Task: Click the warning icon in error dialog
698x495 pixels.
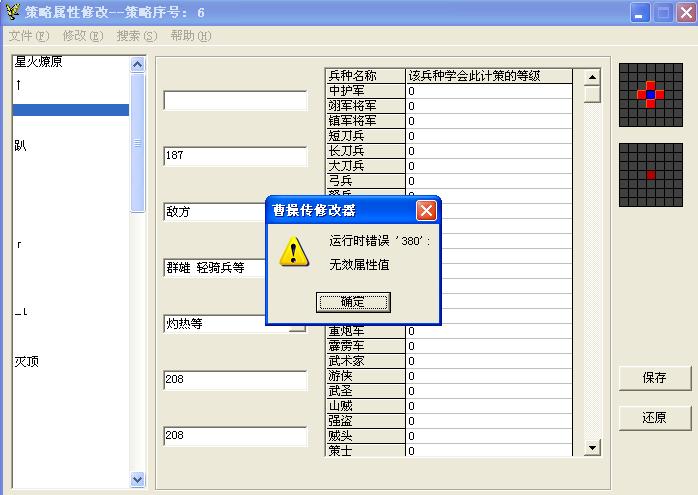Action: 294,252
